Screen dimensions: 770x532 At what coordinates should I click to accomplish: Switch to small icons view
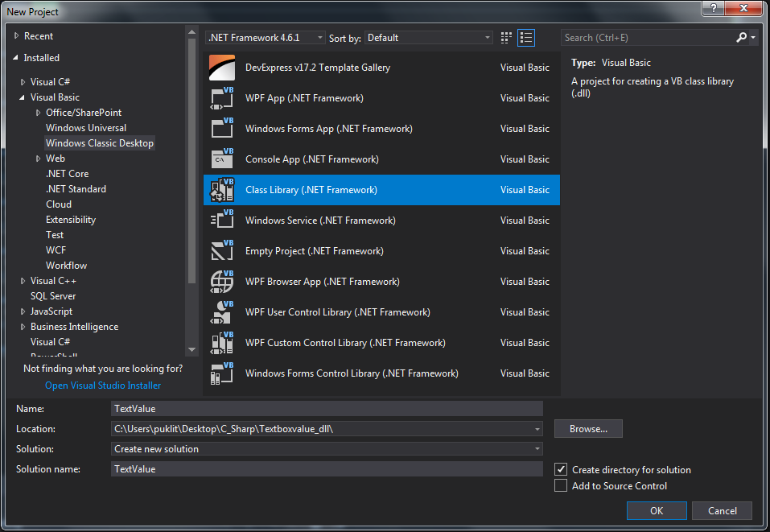(x=506, y=38)
